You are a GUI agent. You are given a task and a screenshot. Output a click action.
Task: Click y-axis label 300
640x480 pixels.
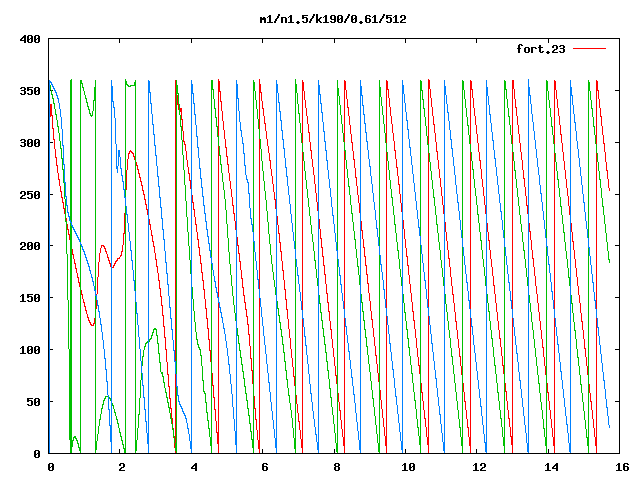click(30, 142)
